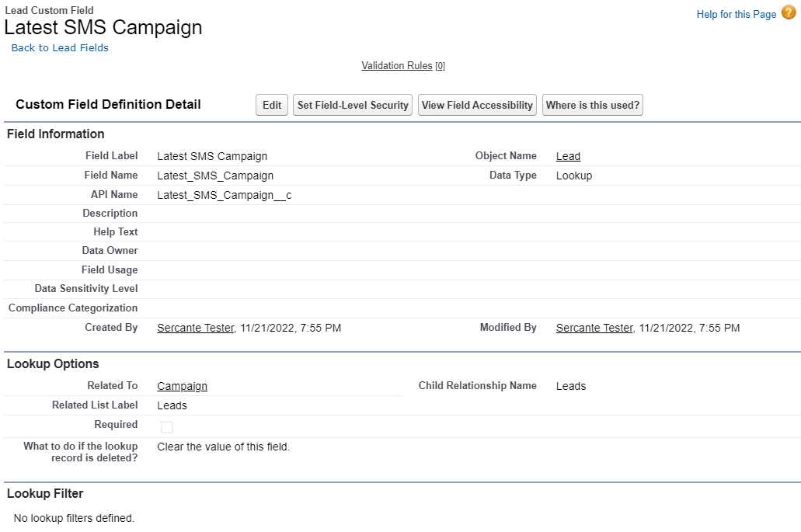Open Set Field-Level Security
Image resolution: width=801 pixels, height=532 pixels.
click(x=353, y=106)
